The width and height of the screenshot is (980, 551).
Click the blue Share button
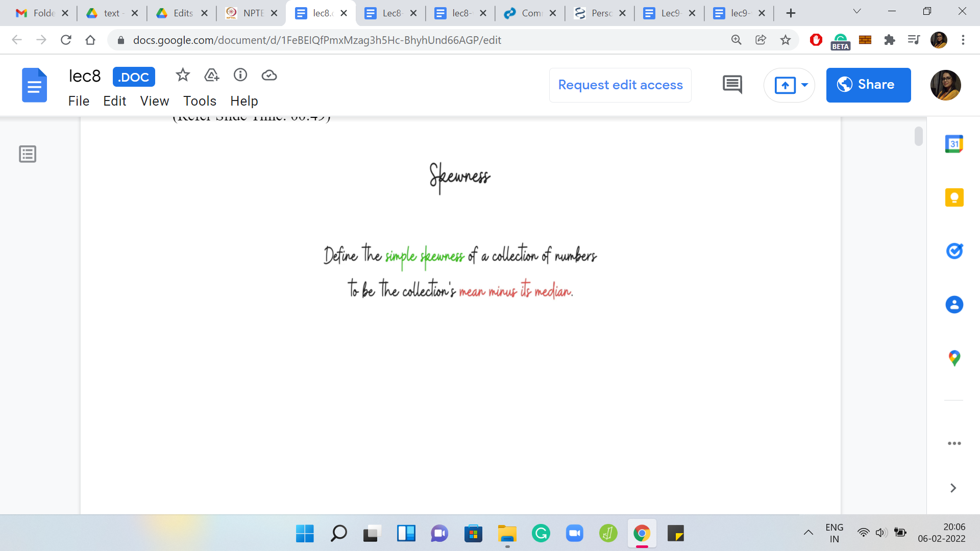click(x=868, y=85)
